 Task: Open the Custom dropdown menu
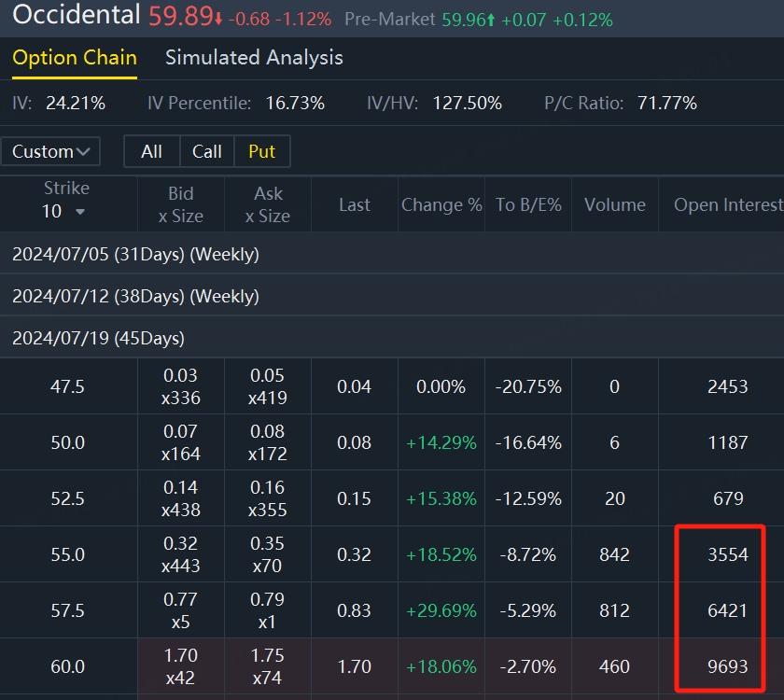click(x=51, y=151)
